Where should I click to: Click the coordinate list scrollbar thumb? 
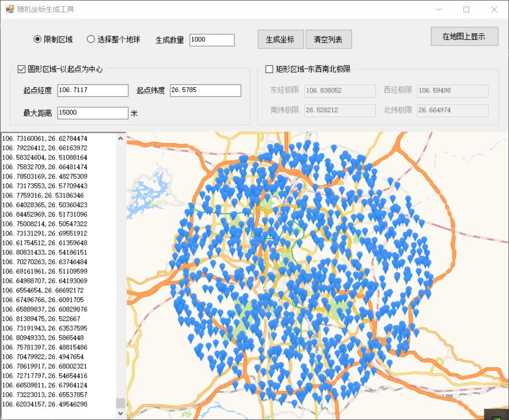[x=120, y=403]
